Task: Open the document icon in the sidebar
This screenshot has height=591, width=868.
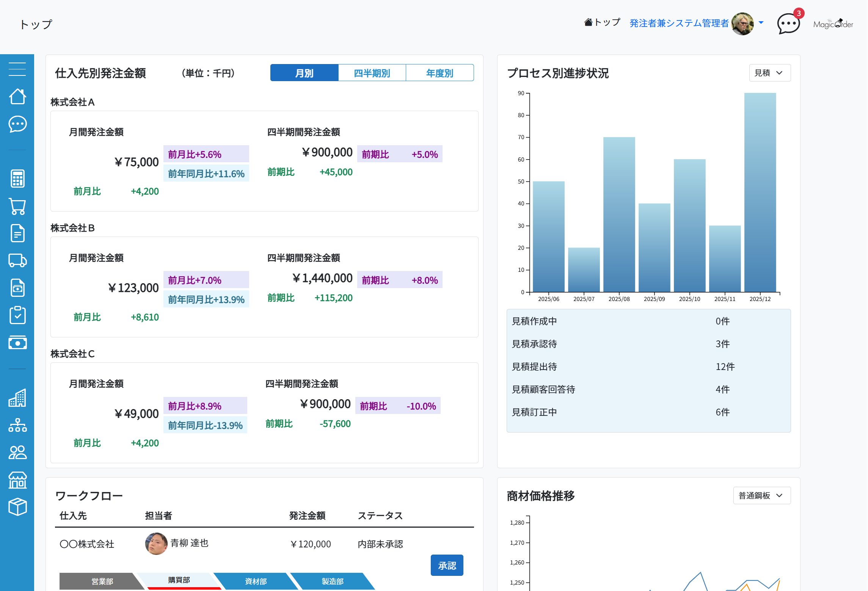Action: pos(17,233)
